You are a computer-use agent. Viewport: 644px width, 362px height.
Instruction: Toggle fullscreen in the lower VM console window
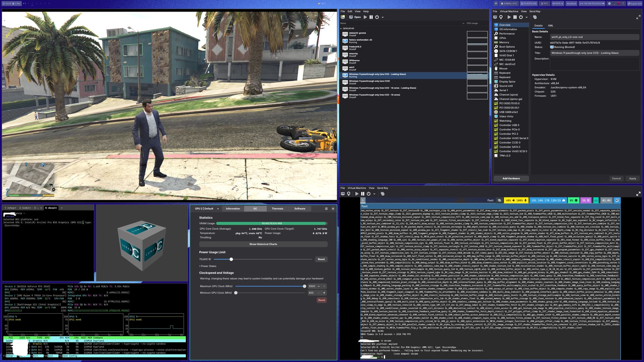pos(638,194)
